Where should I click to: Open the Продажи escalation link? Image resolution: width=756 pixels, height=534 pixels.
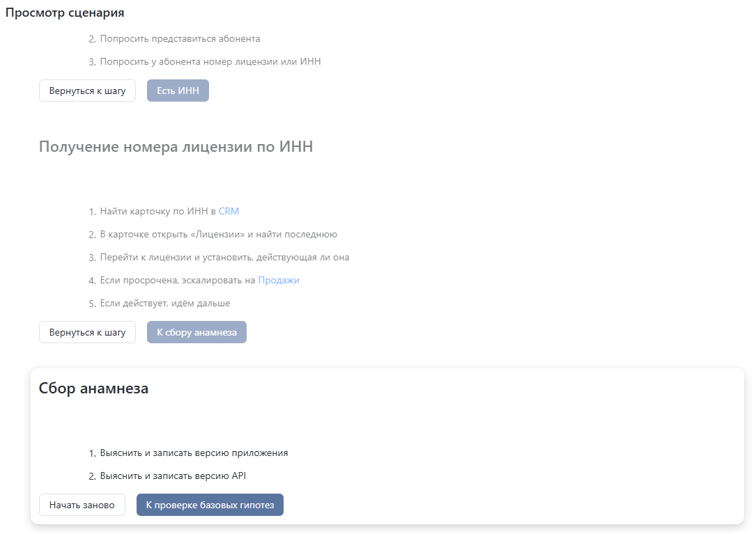pos(279,280)
